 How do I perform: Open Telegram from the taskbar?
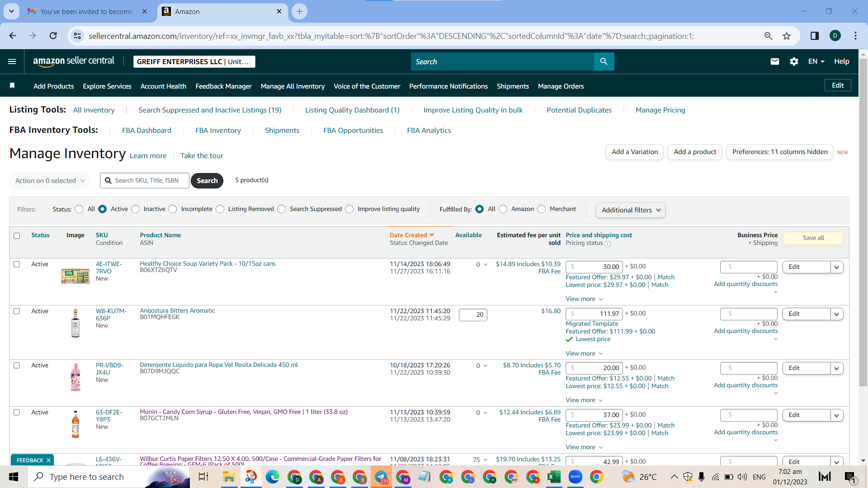click(x=381, y=477)
